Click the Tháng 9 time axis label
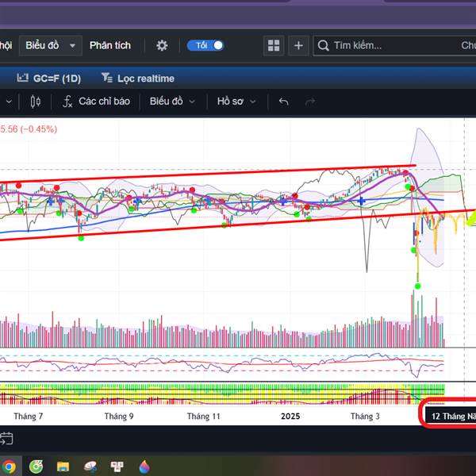The width and height of the screenshot is (476, 476). [119, 416]
